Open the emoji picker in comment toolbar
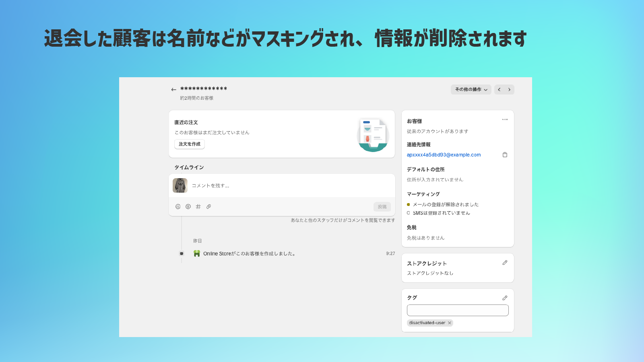Image resolution: width=644 pixels, height=362 pixels. point(178,206)
